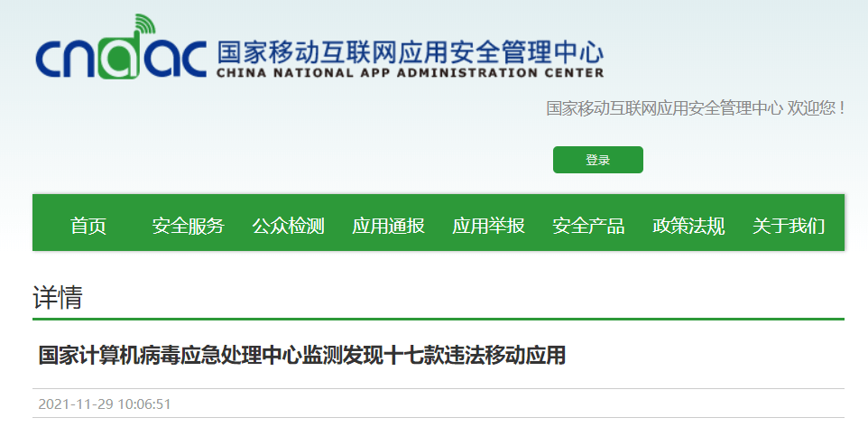Click the 'CHINA NATIONAL APP ADMINISTRATION CENTER' subtitle
This screenshot has width=868, height=427.
[411, 72]
